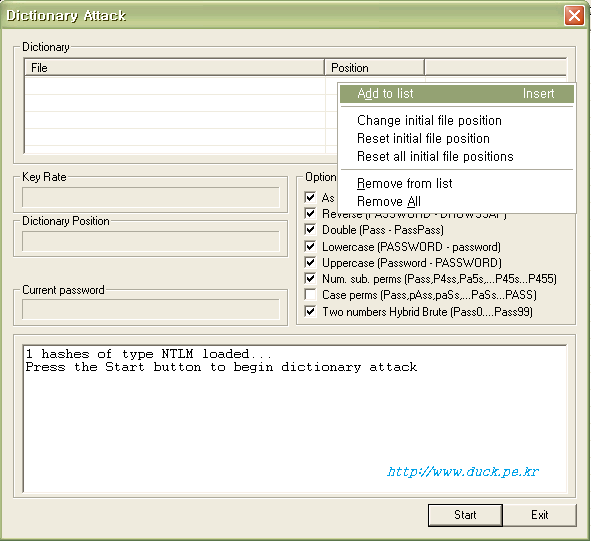Click the File column header
The height and width of the screenshot is (541, 591).
tap(174, 68)
